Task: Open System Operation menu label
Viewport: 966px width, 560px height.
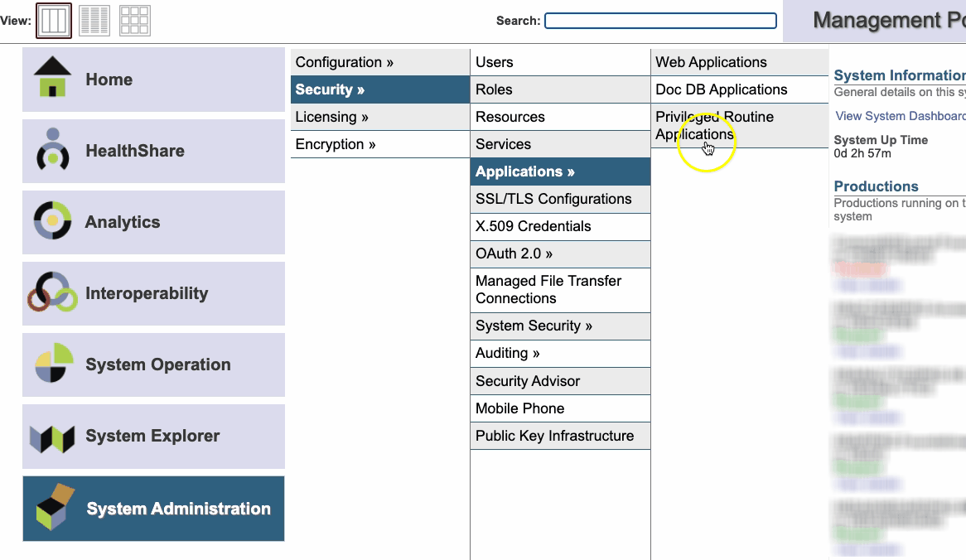Action: pyautogui.click(x=158, y=364)
